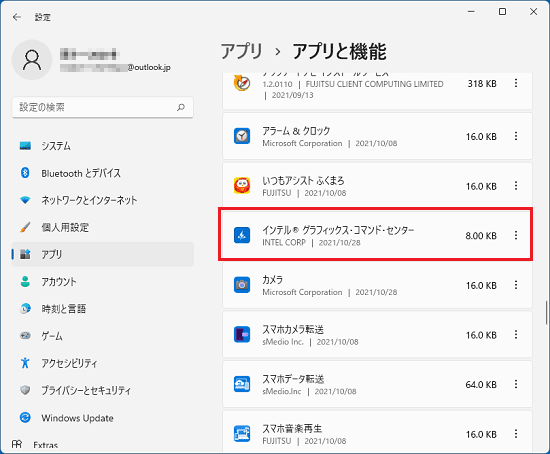Open the アカウント settings category
550x454 pixels.
coord(102,281)
